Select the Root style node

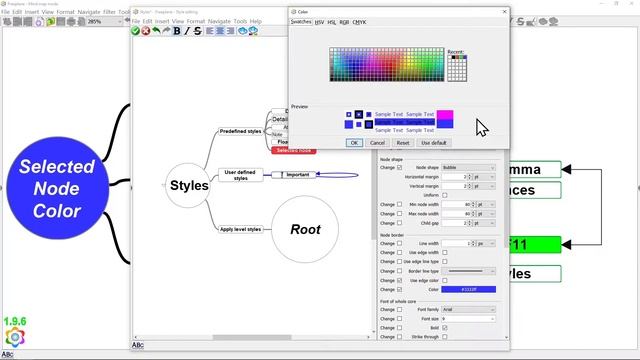pyautogui.click(x=305, y=229)
